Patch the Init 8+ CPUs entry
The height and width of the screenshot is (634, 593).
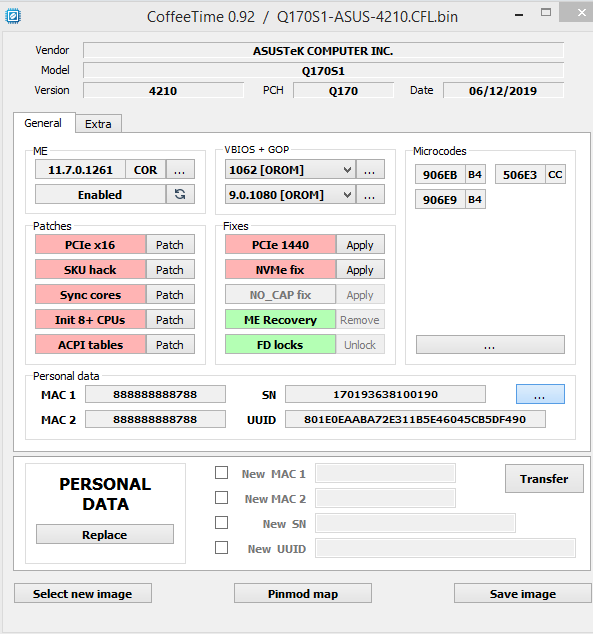[170, 320]
